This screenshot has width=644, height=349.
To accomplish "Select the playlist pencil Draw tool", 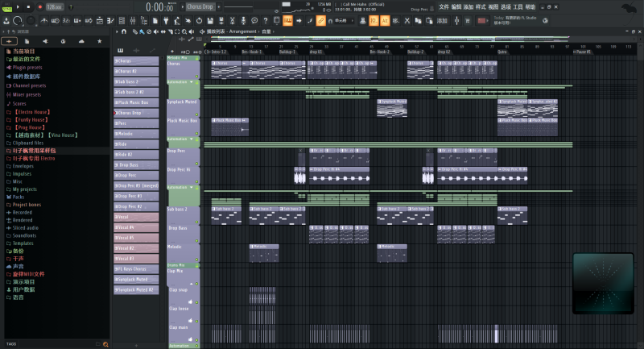I will coord(134,31).
